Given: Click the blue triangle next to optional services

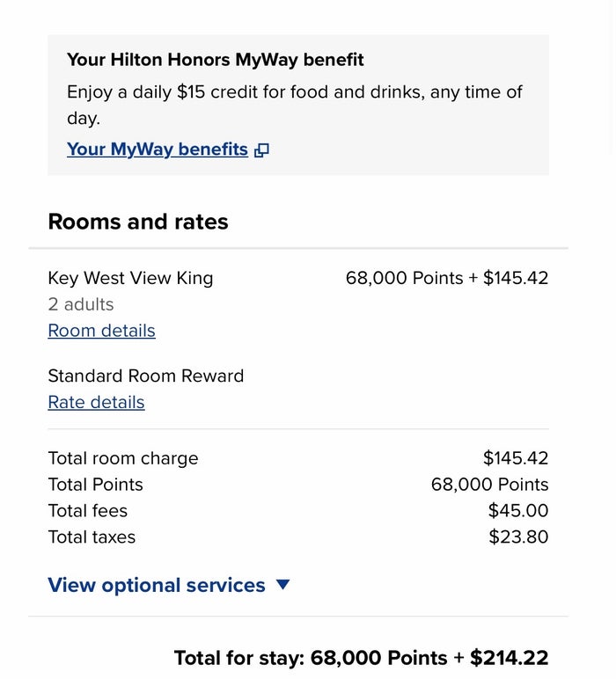Looking at the screenshot, I should pyautogui.click(x=282, y=585).
